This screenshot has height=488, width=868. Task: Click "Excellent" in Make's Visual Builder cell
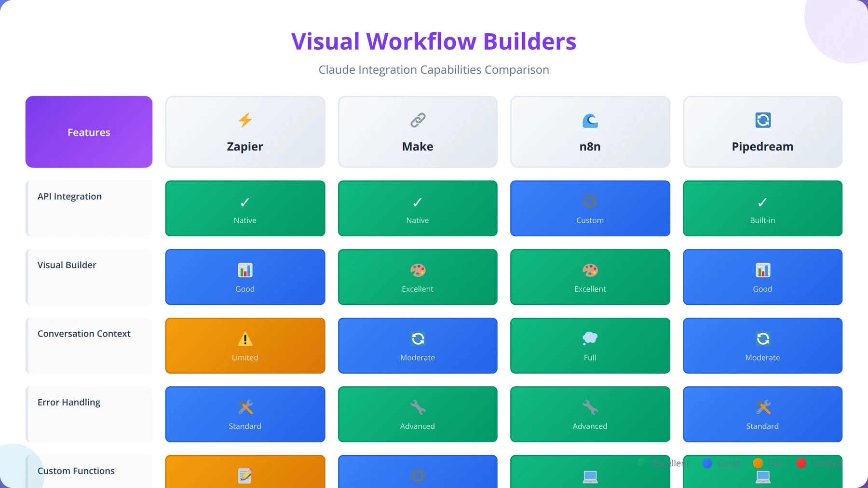tap(418, 289)
